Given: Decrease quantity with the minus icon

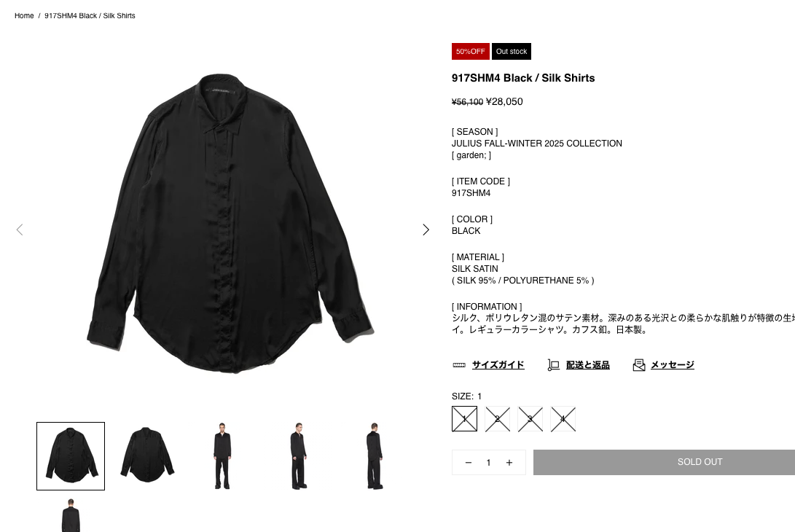Looking at the screenshot, I should click(469, 463).
